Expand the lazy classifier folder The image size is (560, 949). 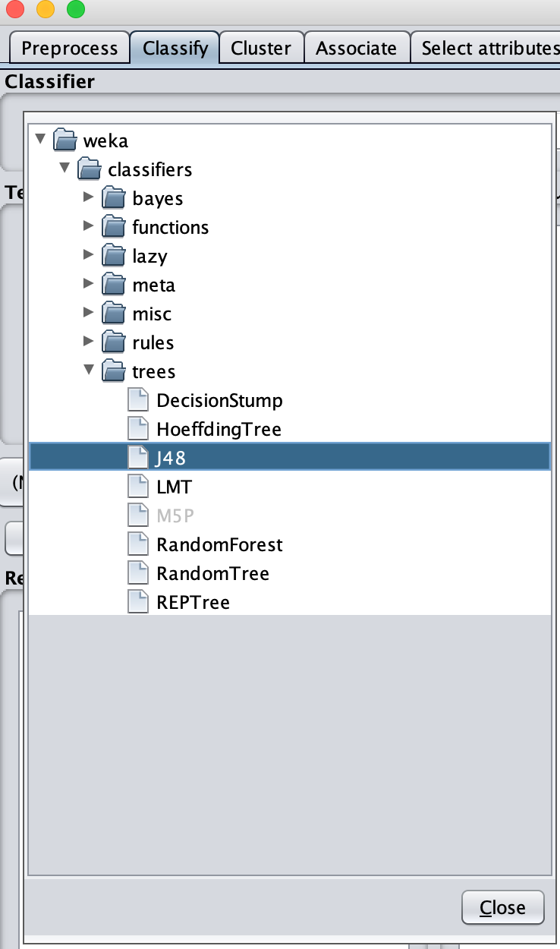pyautogui.click(x=89, y=256)
